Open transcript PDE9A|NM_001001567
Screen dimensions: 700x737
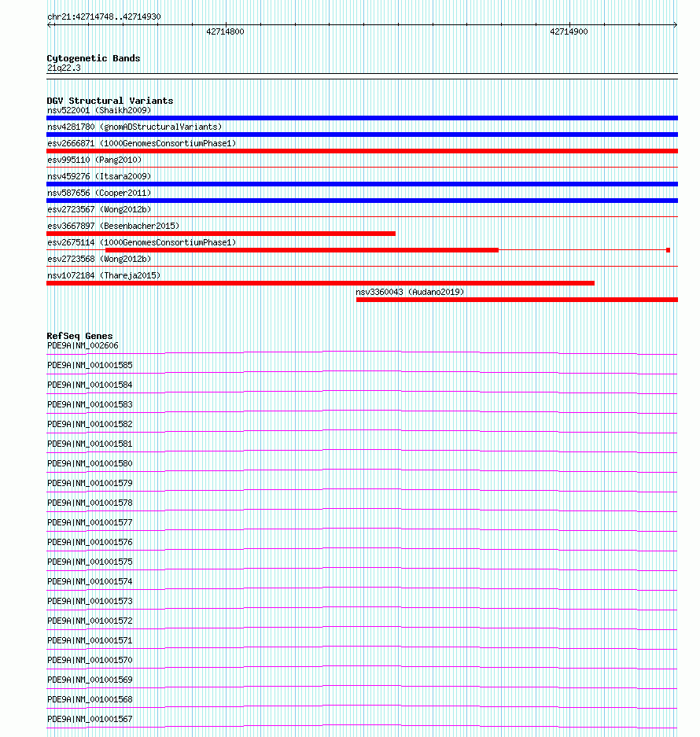pos(90,719)
